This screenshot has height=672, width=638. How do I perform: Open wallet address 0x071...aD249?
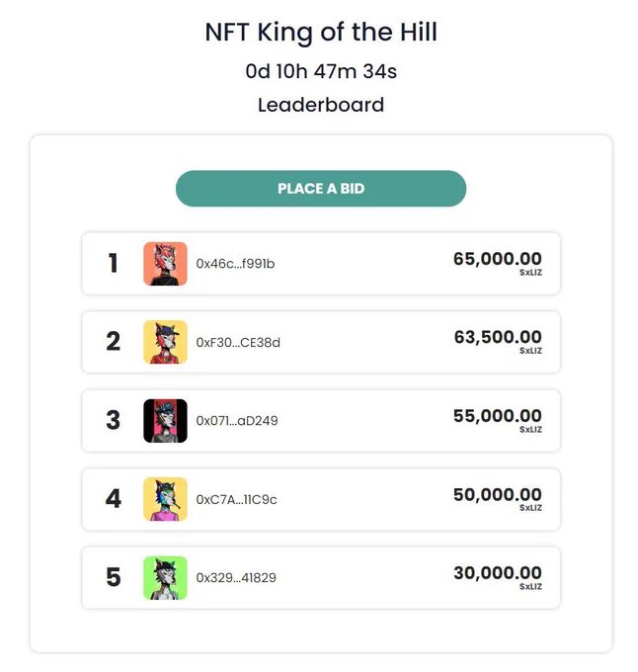pos(237,421)
